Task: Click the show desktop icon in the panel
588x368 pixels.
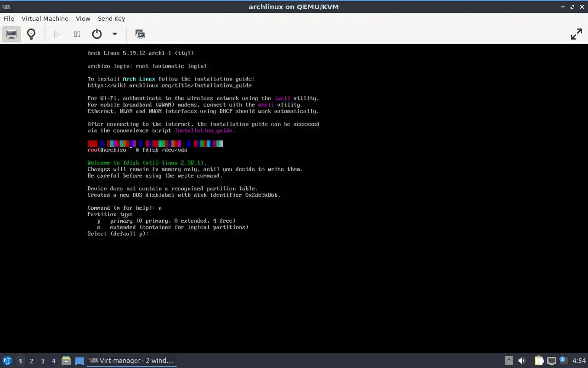Action: coord(79,361)
